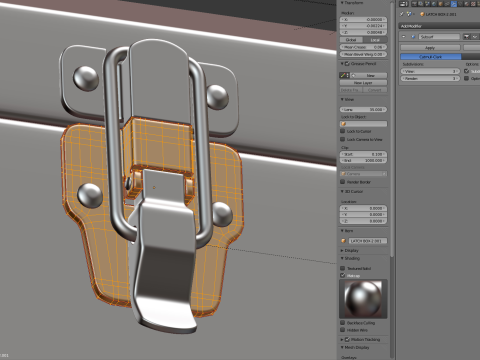Adjust the Clip End value
The height and width of the screenshot is (360, 480).
click(363, 160)
